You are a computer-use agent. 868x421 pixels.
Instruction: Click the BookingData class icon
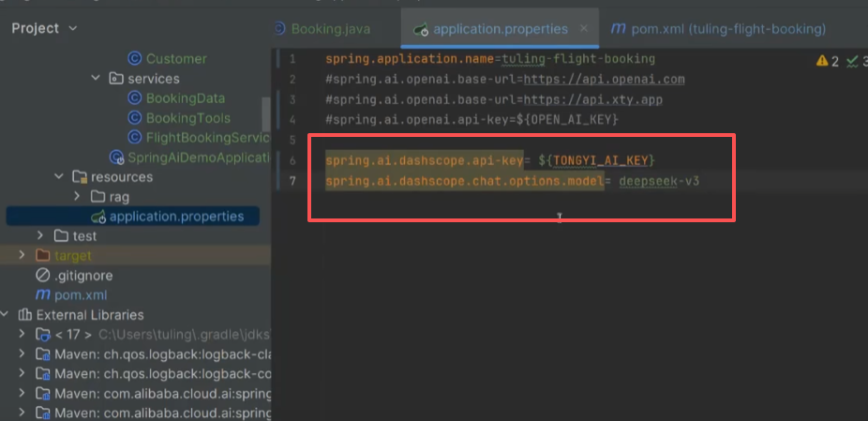click(x=135, y=98)
